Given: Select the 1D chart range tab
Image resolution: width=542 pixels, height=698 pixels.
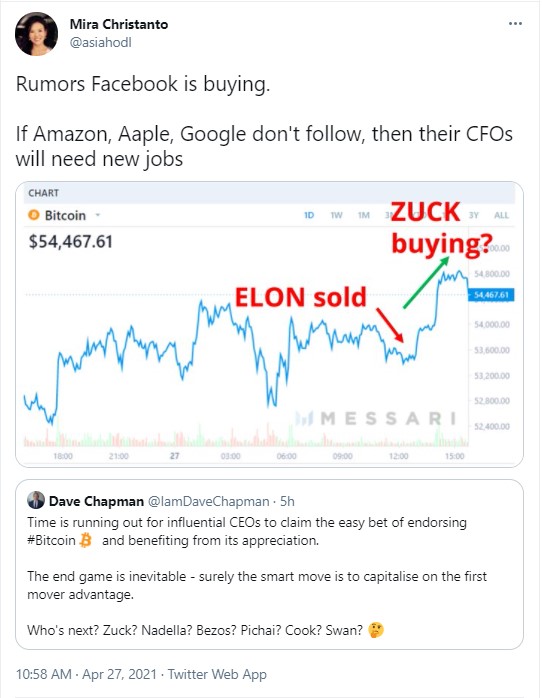Looking at the screenshot, I should (309, 215).
